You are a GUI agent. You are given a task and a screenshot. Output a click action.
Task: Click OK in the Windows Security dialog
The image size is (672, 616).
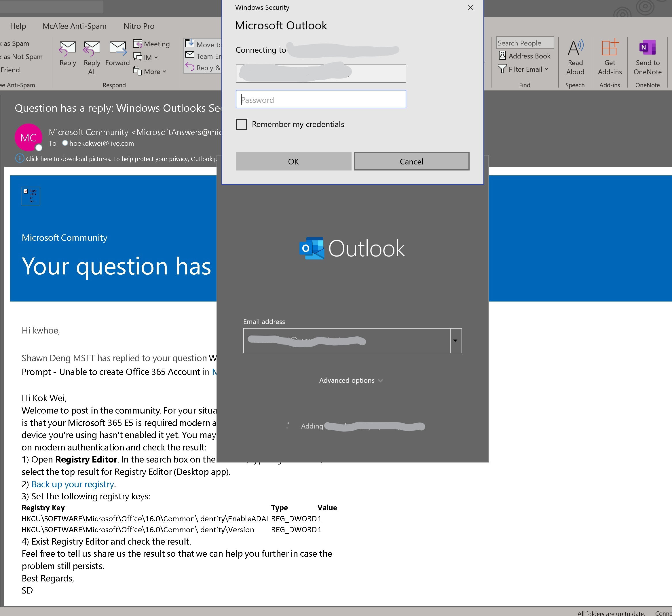(293, 161)
